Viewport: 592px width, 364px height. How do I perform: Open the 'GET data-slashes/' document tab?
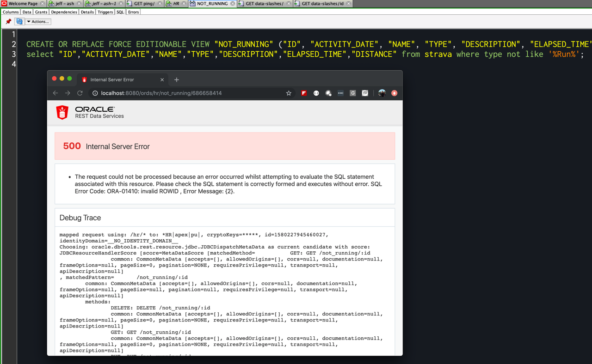point(265,4)
